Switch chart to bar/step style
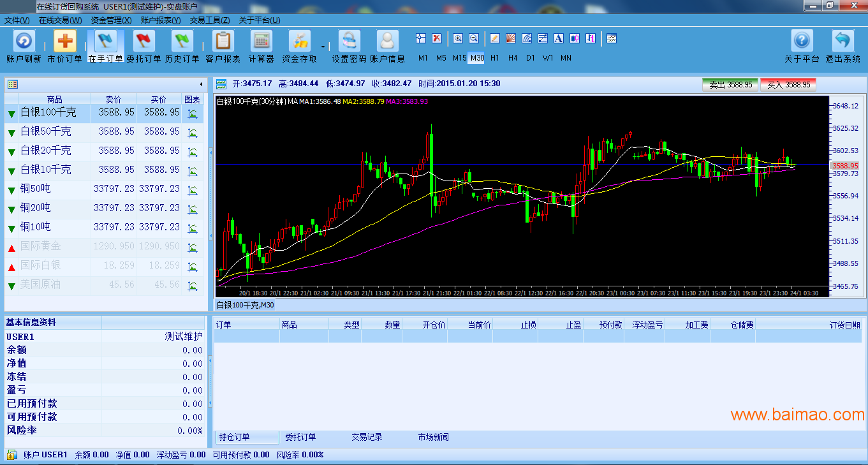868x465 pixels. coord(590,38)
